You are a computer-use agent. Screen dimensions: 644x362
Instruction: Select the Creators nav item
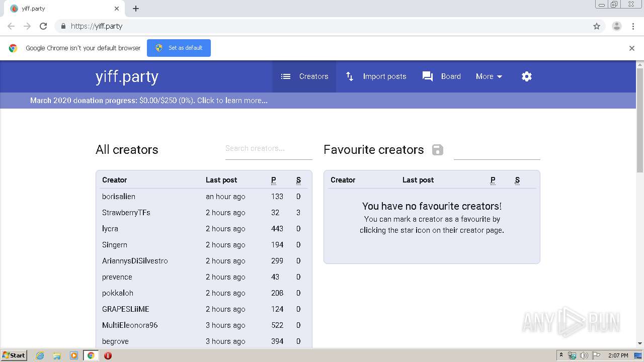[x=304, y=76]
